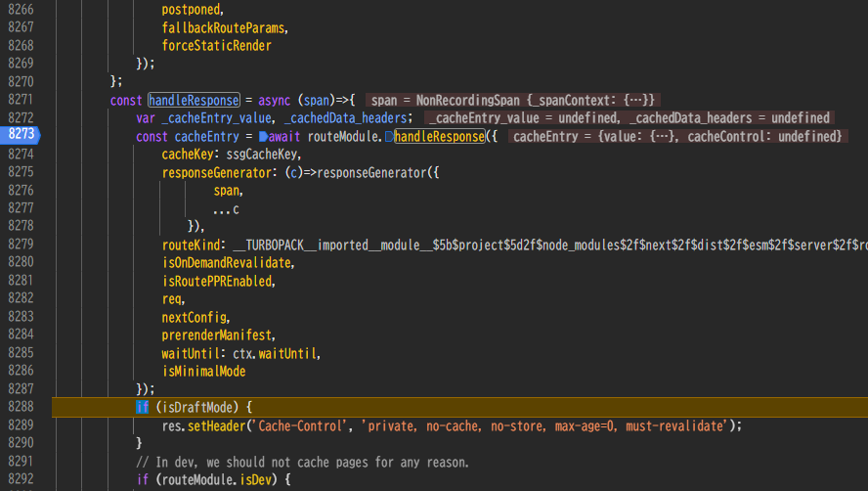
Task: Select the boxed handleResponse declaration on line 8271
Action: (194, 101)
